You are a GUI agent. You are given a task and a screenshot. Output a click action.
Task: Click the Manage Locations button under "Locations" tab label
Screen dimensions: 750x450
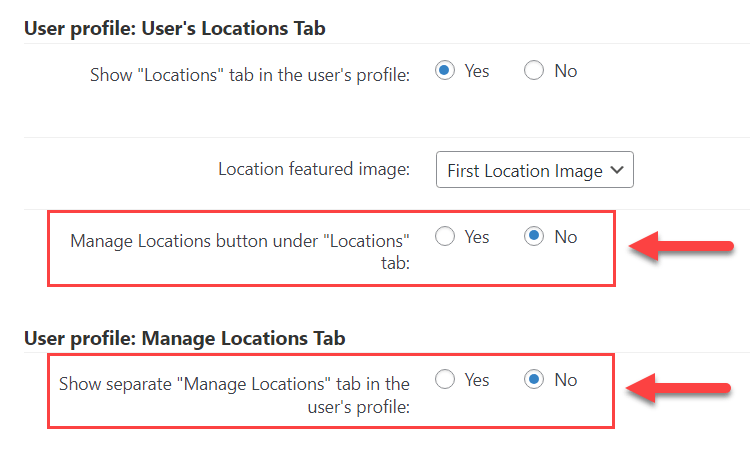click(x=240, y=252)
